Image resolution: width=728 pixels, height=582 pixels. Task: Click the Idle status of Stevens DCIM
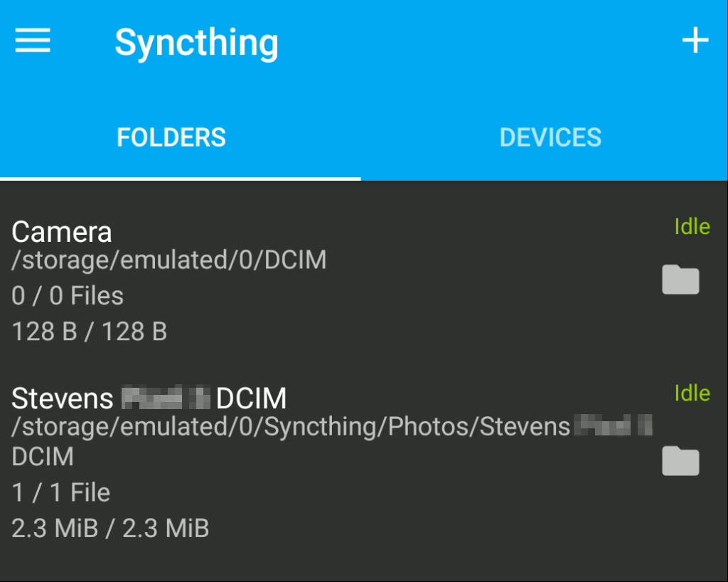692,393
